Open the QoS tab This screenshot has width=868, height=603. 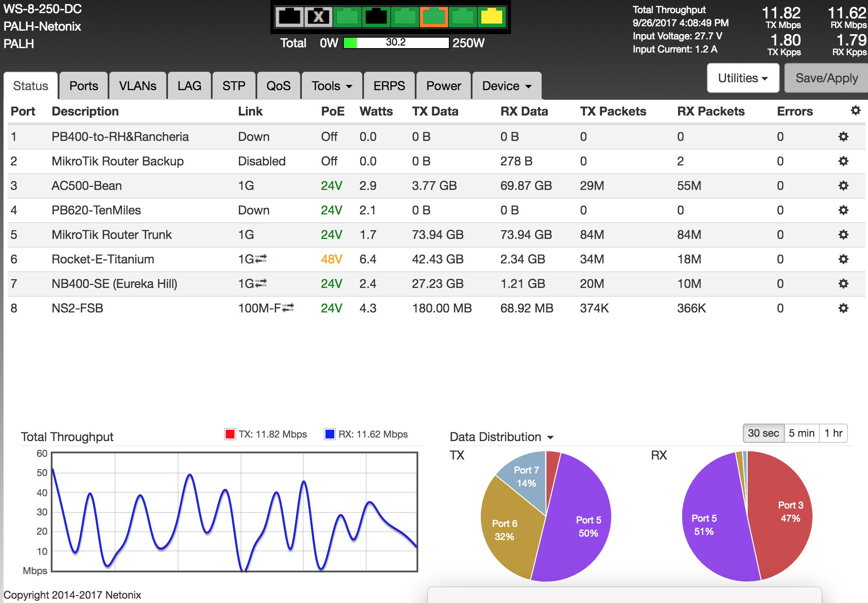click(278, 86)
